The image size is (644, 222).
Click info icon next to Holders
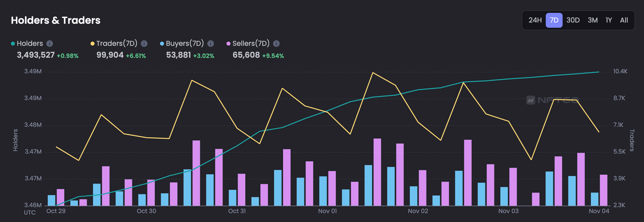click(x=50, y=44)
